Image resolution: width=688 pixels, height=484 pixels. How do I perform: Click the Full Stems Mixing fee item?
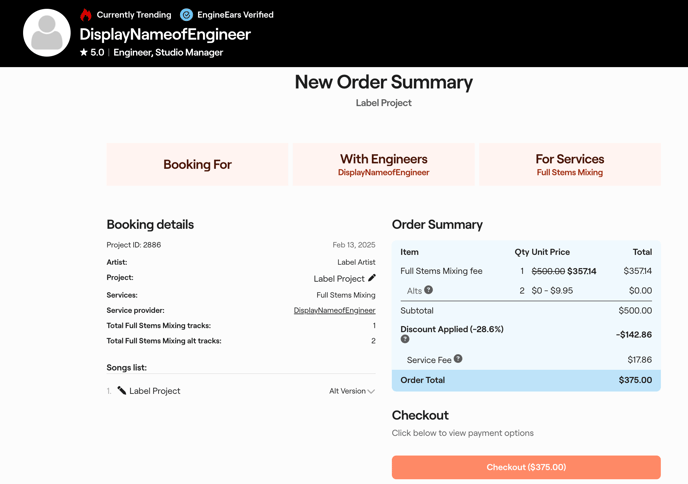[441, 271]
